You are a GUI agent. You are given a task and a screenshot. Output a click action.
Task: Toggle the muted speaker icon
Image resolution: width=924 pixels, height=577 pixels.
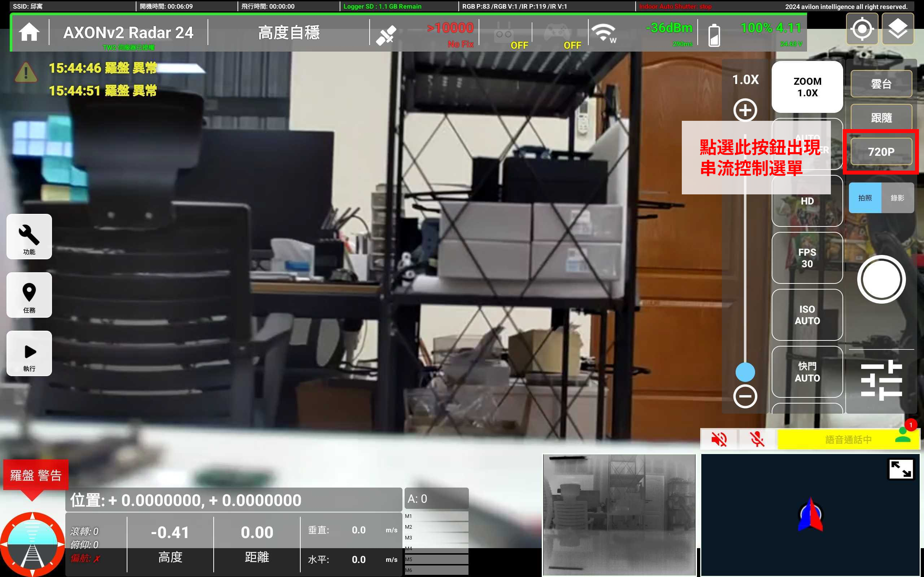coord(719,439)
